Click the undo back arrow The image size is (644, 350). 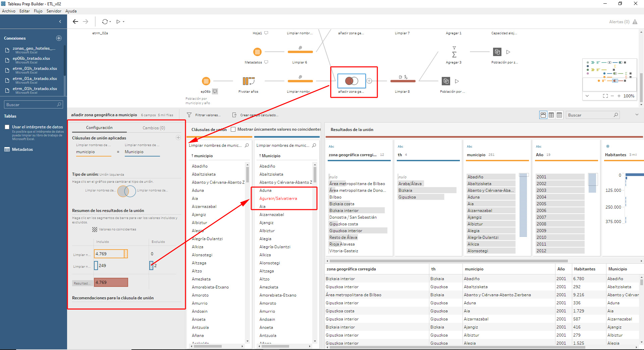point(75,21)
